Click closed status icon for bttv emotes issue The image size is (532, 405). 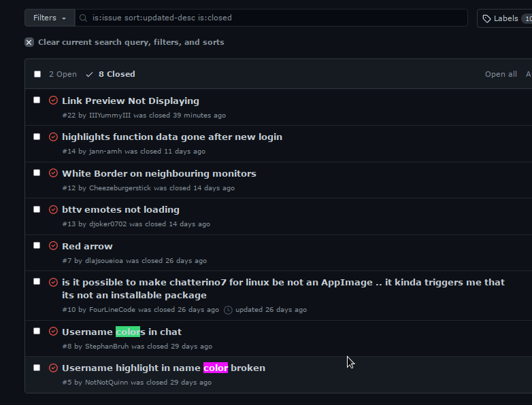pyautogui.click(x=53, y=209)
